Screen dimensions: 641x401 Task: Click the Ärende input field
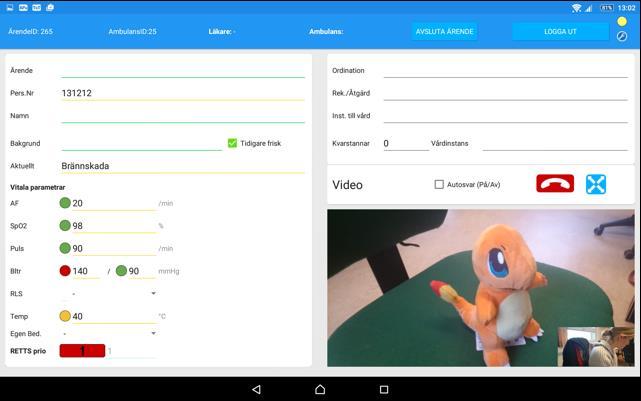183,70
